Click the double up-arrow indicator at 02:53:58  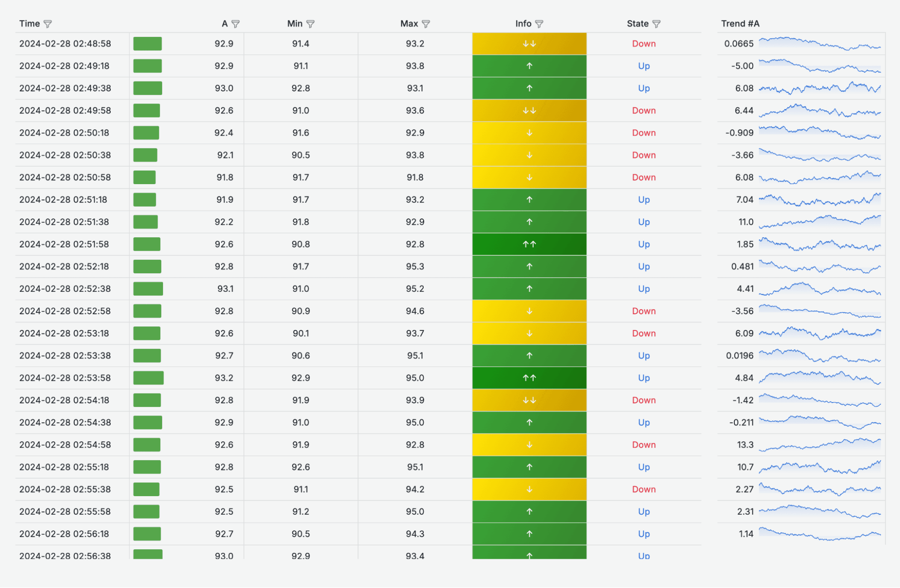click(529, 378)
